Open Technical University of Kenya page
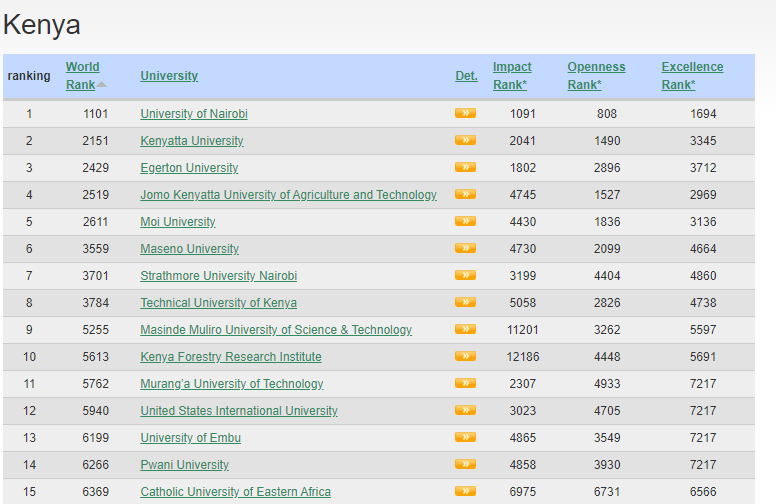776x504 pixels. click(x=218, y=303)
